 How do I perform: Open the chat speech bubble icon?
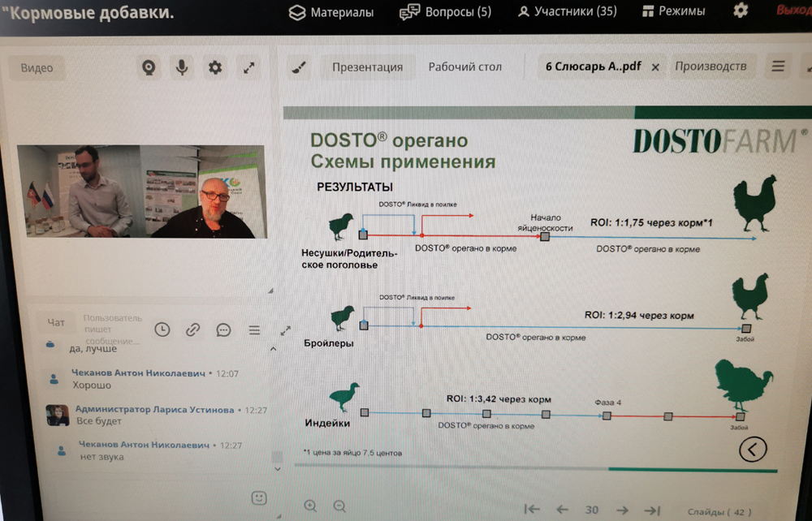223,329
